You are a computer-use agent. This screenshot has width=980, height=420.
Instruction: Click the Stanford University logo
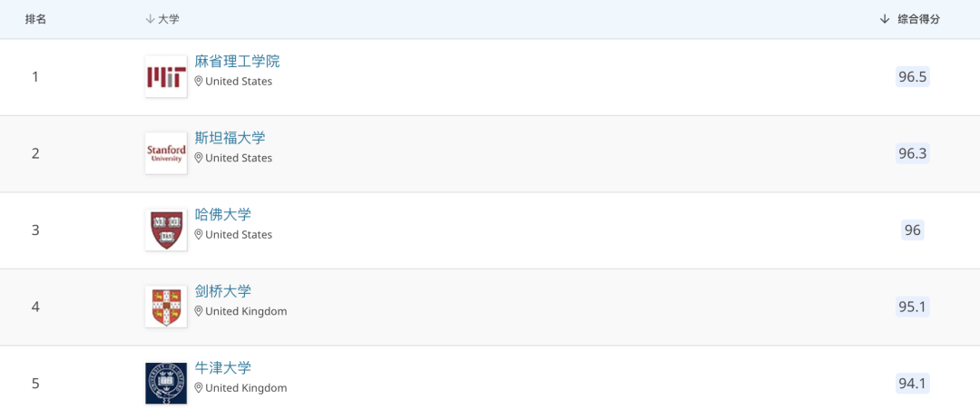pos(166,153)
